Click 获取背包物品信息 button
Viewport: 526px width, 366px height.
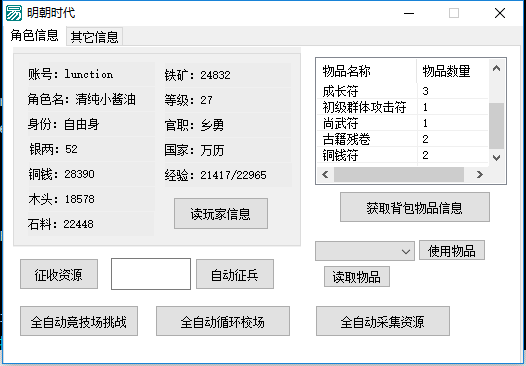415,207
